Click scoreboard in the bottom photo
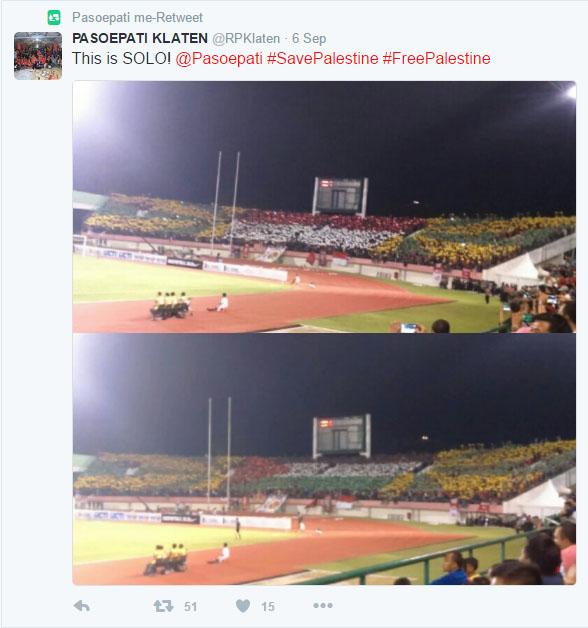The height and width of the screenshot is (628, 588). tap(341, 436)
